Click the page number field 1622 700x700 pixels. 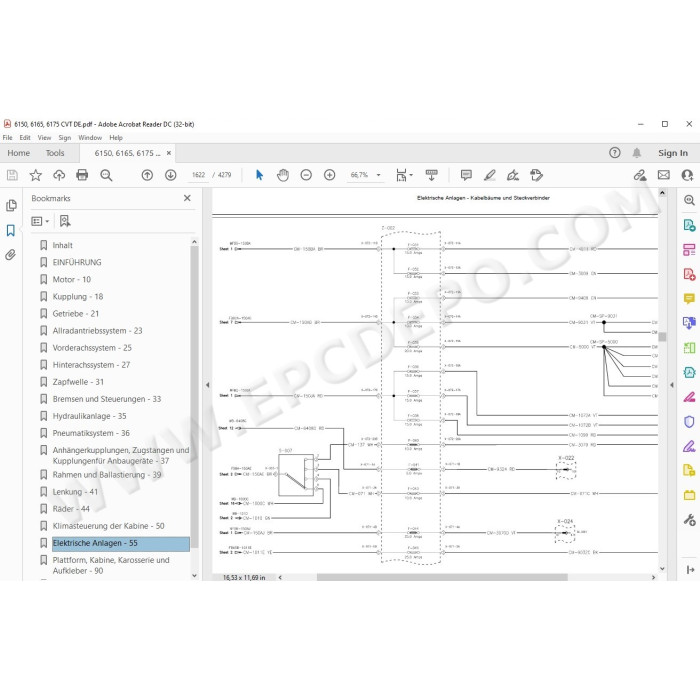[x=198, y=175]
